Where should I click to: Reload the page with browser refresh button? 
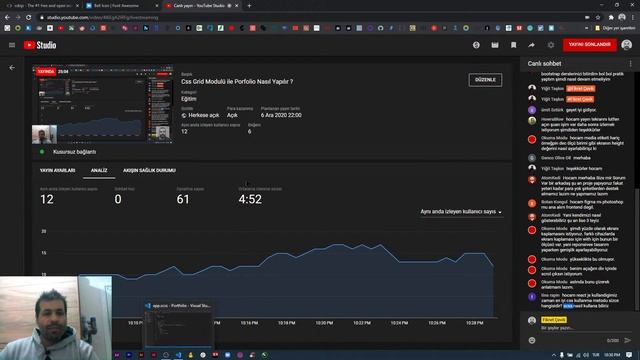29,18
